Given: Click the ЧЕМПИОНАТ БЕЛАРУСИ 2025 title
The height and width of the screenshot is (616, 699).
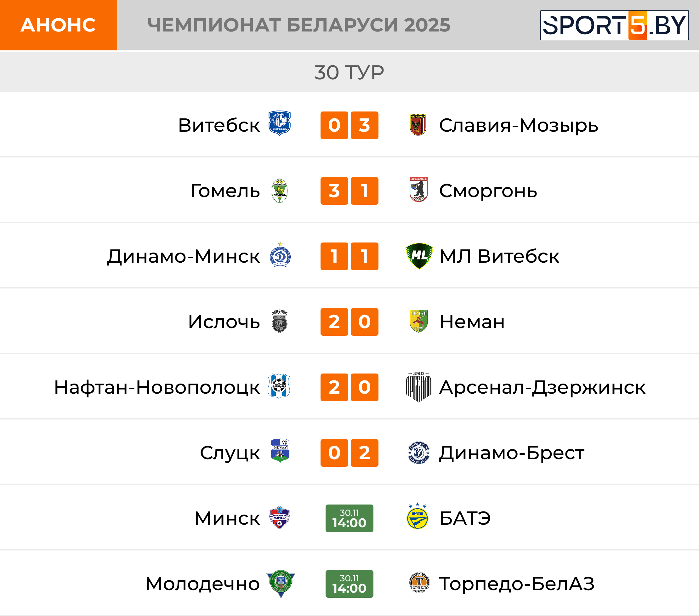Looking at the screenshot, I should pyautogui.click(x=298, y=25).
